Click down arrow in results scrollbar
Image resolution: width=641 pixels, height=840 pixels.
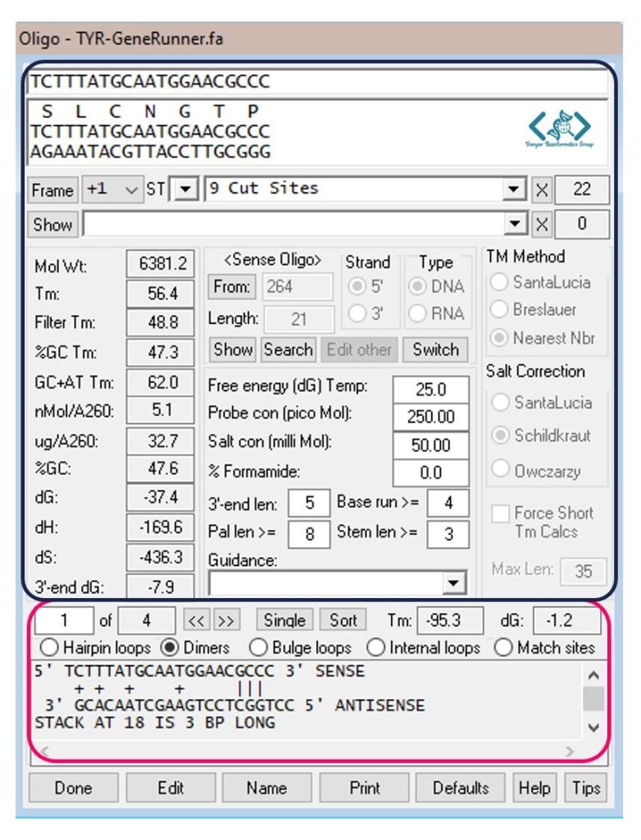(593, 727)
